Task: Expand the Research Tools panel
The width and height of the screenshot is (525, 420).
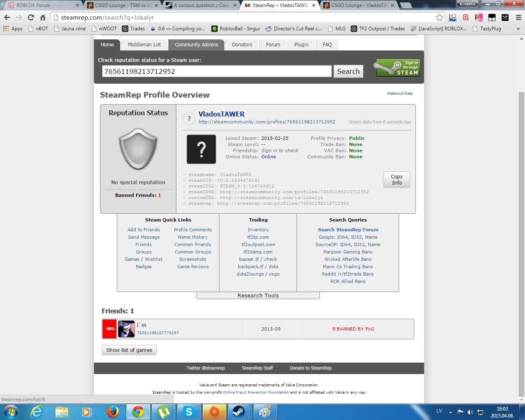Action: [258, 295]
